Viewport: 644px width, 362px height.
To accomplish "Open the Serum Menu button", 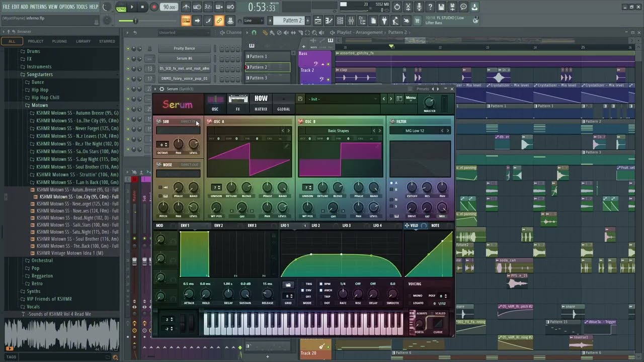I will coord(411,98).
